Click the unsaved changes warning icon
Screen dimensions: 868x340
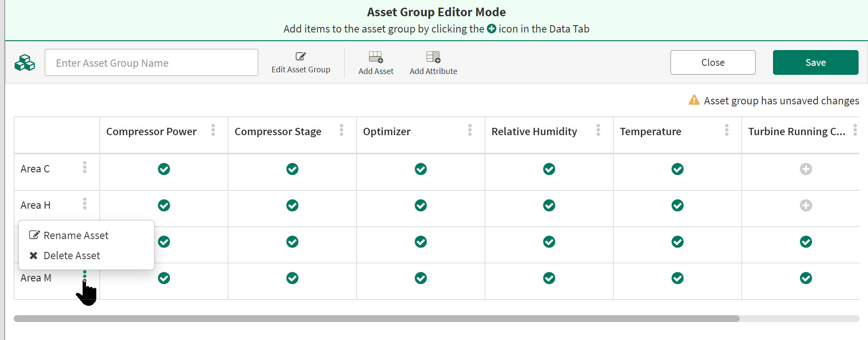coord(694,100)
